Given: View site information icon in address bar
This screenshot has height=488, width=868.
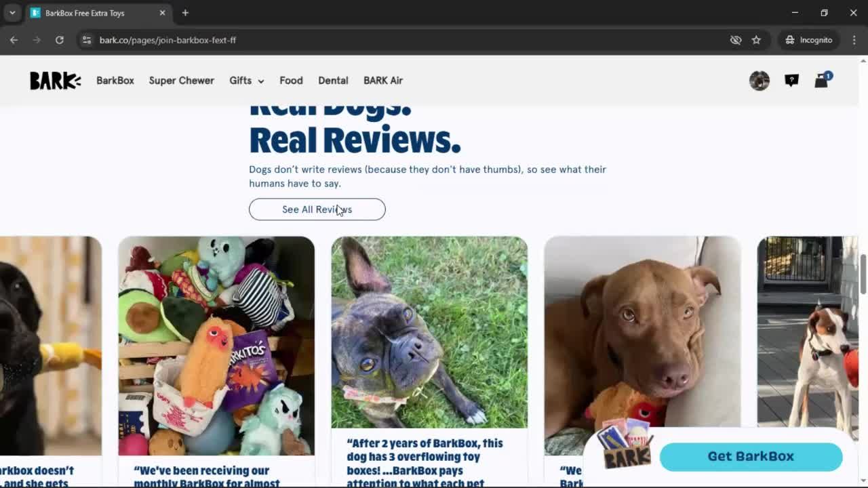Looking at the screenshot, I should click(x=86, y=40).
